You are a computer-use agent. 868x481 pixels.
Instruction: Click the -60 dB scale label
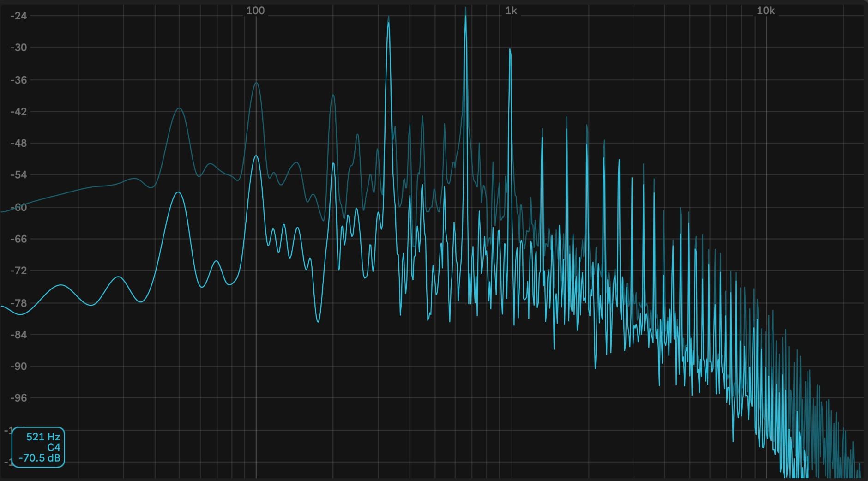(18, 207)
